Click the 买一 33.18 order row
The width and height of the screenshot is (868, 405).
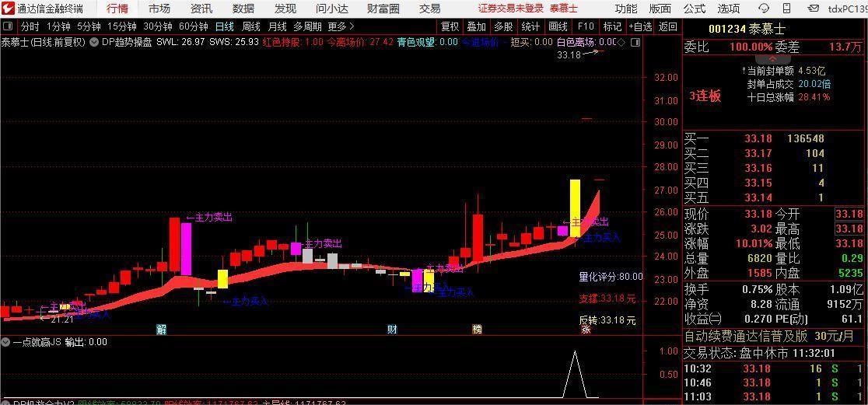(775, 138)
